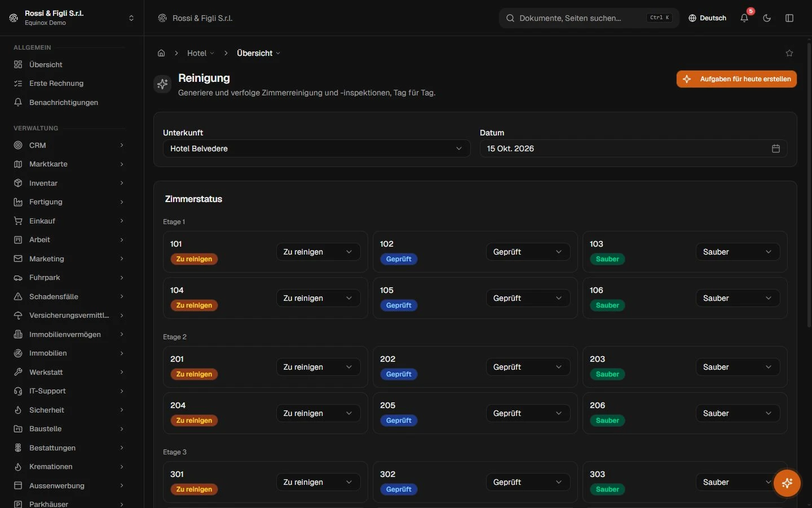Open Übersicht in the sidebar

(x=70, y=64)
